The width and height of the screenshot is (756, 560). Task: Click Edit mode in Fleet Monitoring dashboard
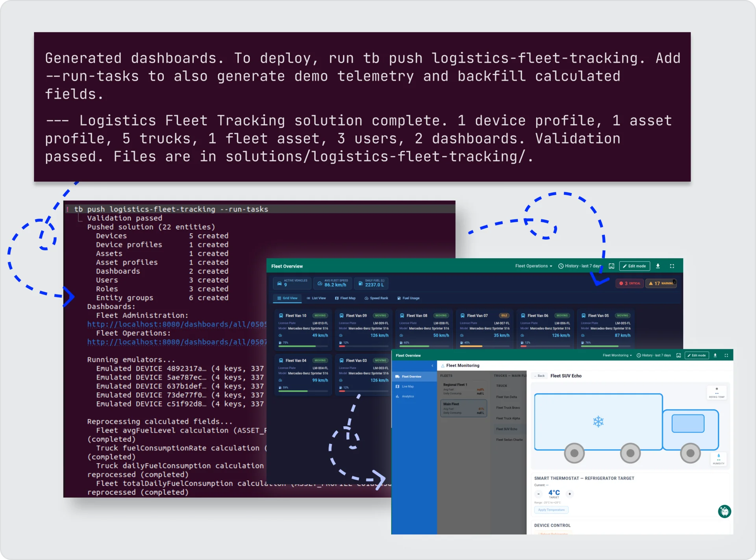pos(697,355)
